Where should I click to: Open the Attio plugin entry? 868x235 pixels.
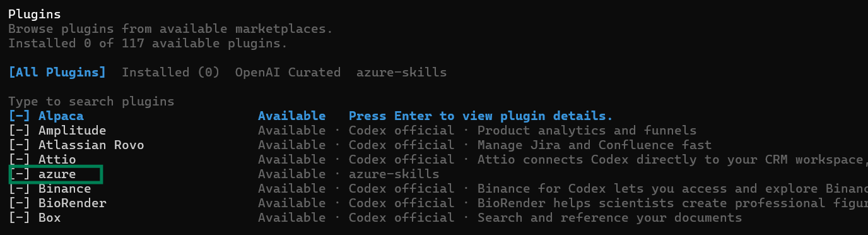pos(57,160)
